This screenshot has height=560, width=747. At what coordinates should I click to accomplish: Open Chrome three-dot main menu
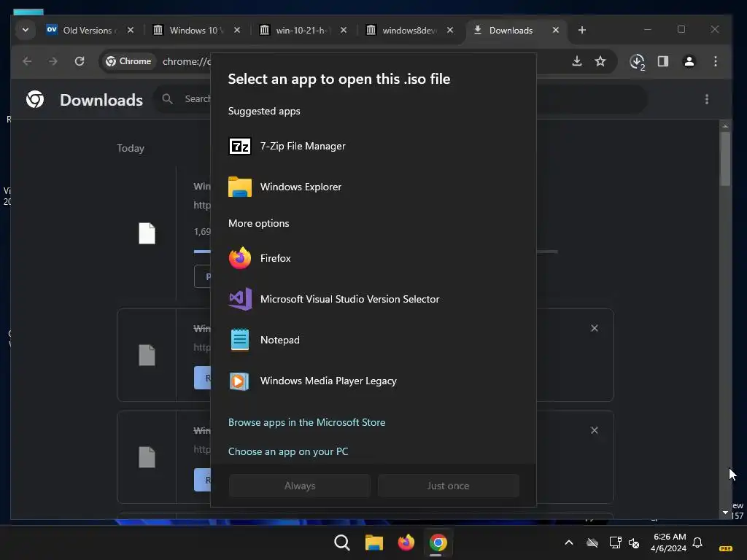coord(716,61)
